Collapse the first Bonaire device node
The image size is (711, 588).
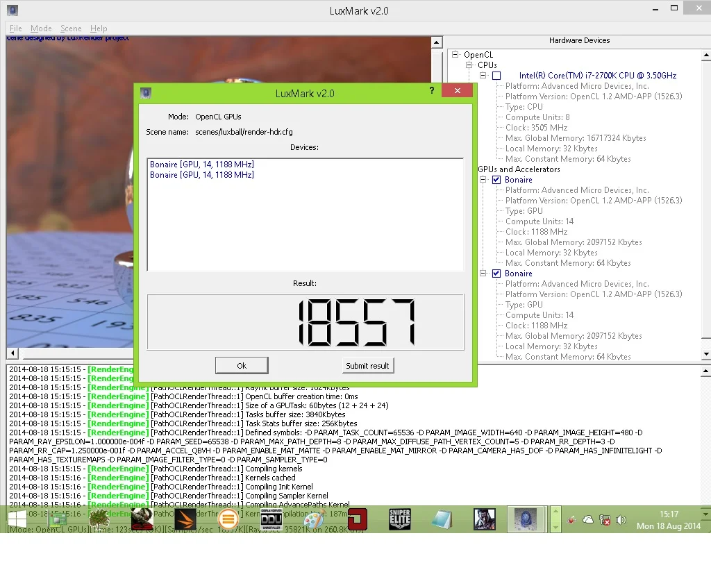pyautogui.click(x=483, y=180)
